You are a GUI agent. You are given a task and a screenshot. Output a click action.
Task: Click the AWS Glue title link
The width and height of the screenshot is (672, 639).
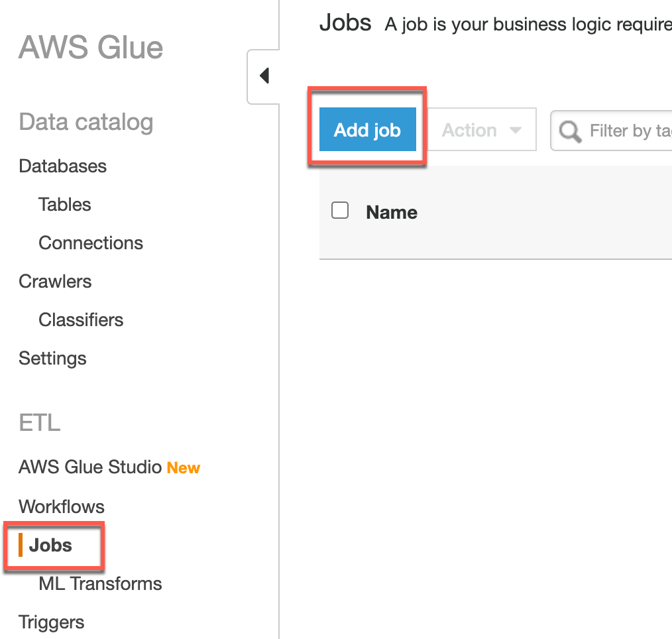91,48
